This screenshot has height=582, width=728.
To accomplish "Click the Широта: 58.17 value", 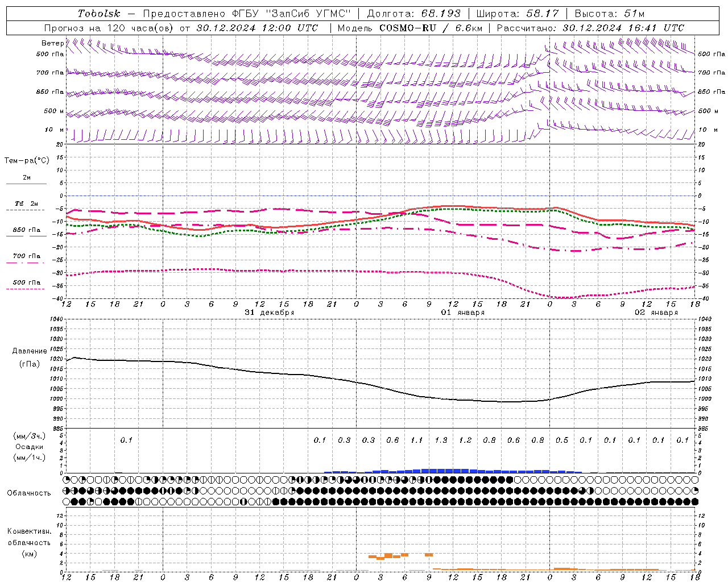I will point(518,14).
